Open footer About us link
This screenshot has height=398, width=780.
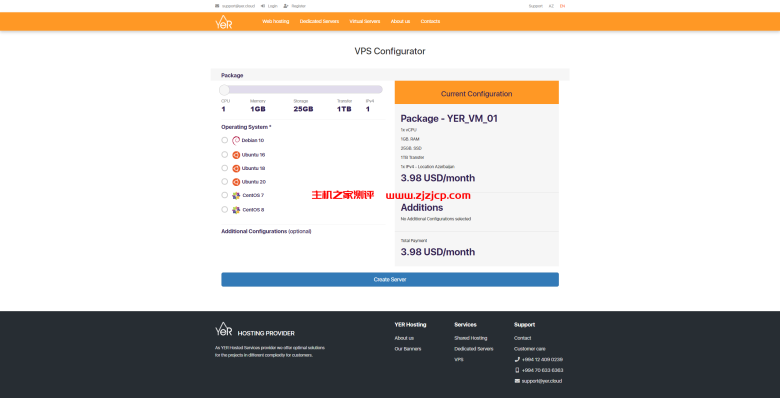[x=404, y=338]
